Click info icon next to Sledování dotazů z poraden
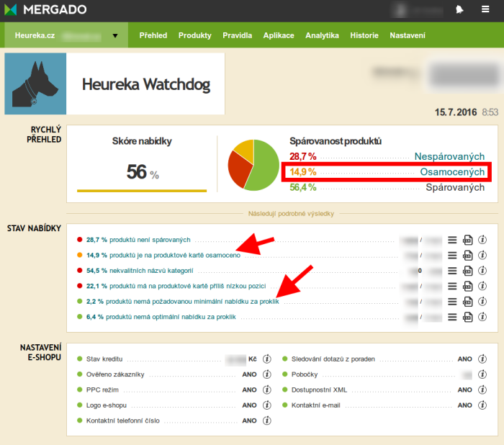The image size is (504, 445). (482, 359)
